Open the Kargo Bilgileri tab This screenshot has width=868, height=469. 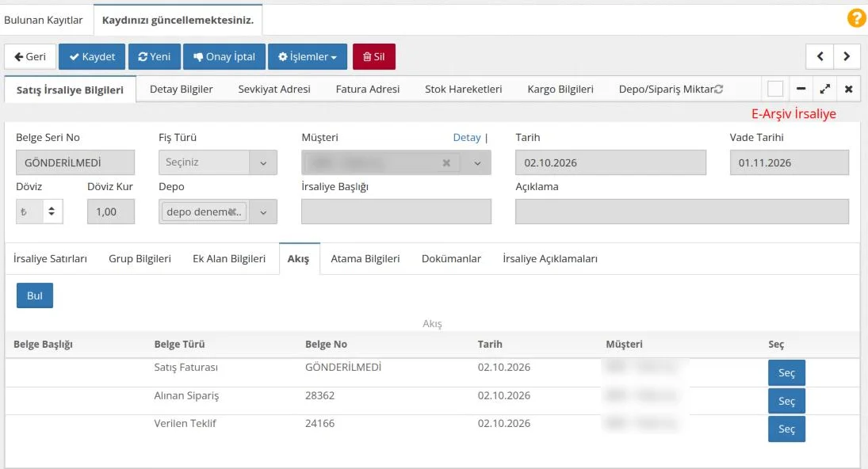click(x=560, y=89)
